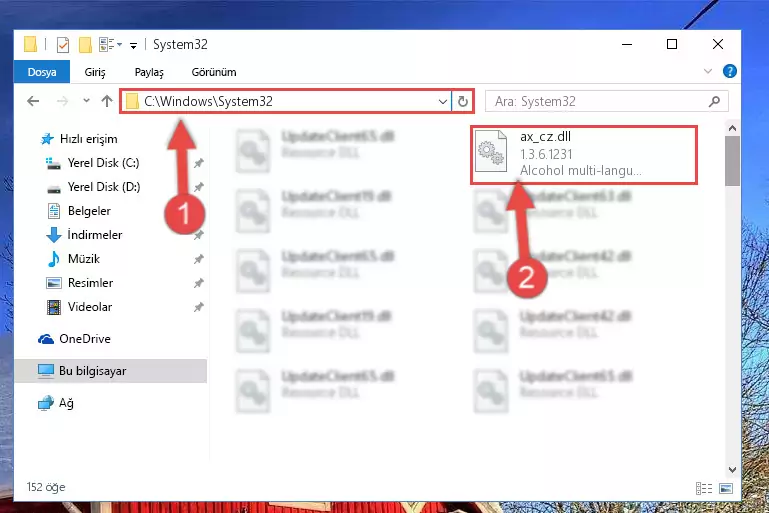Click the 152 öğe status bar text

tap(46, 487)
